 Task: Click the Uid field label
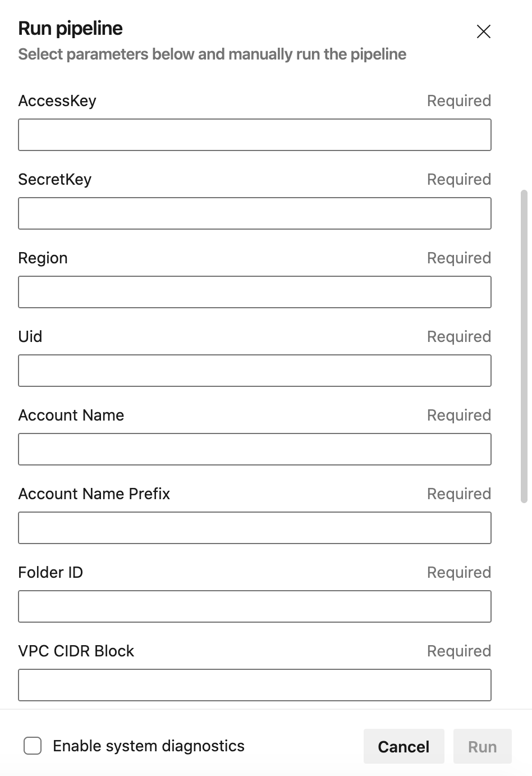[x=30, y=337]
